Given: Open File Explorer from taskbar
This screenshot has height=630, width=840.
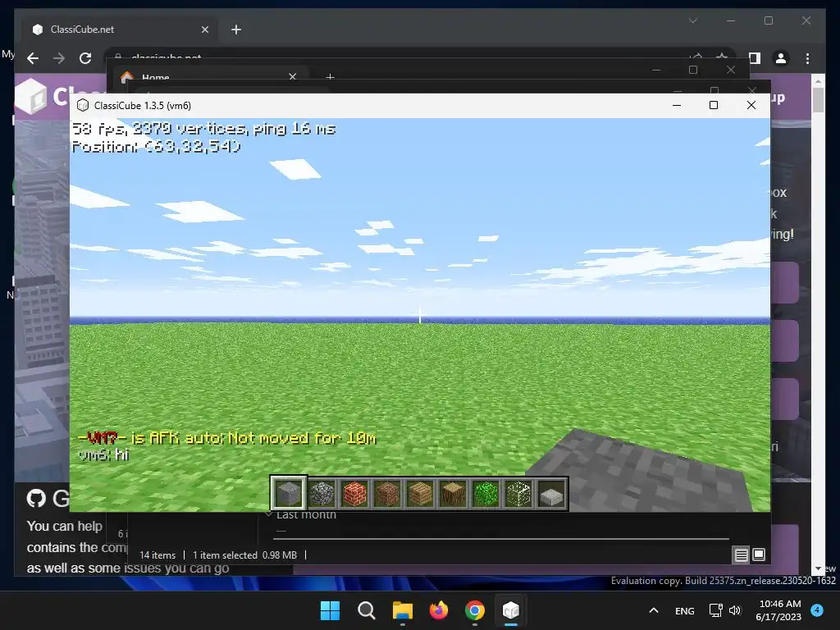Looking at the screenshot, I should pyautogui.click(x=402, y=610).
